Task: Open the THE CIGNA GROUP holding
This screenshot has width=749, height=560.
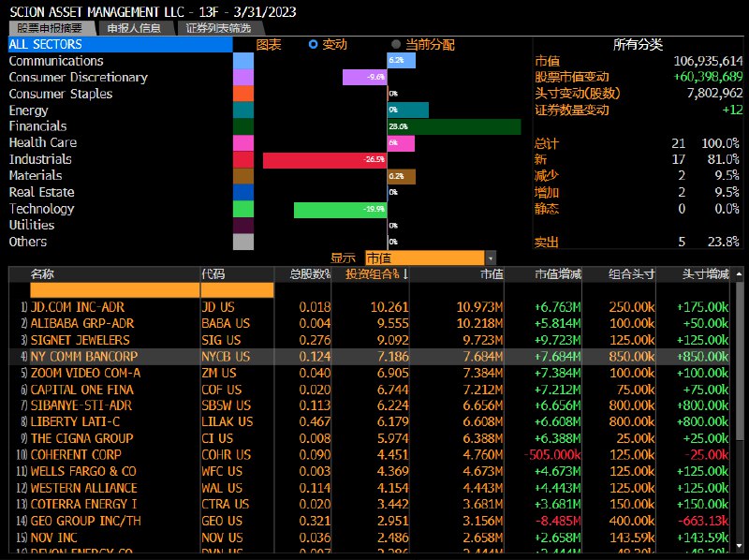Action: [81, 438]
